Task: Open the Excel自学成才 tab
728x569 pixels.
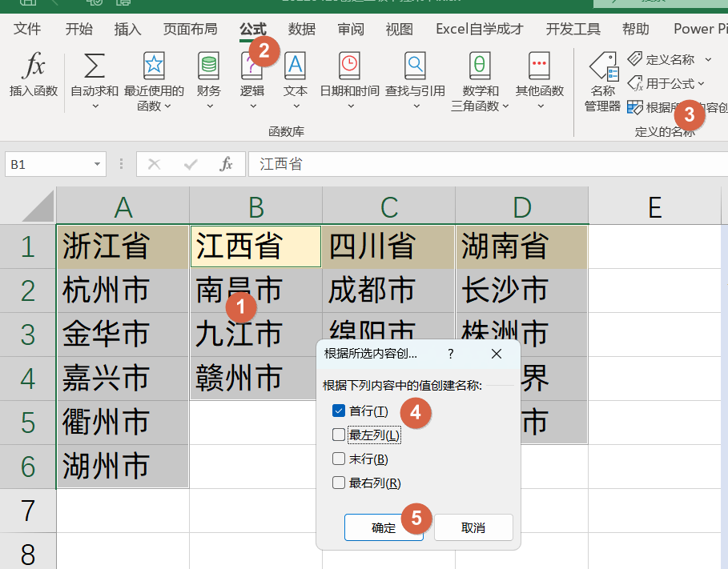Action: (x=480, y=29)
